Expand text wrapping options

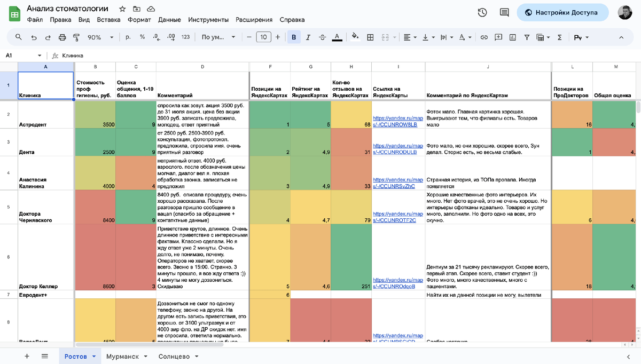click(x=446, y=37)
